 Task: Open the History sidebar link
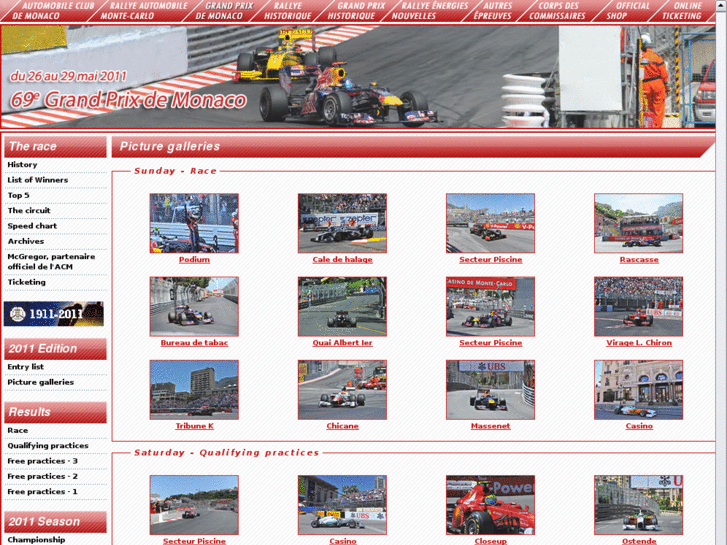click(22, 165)
